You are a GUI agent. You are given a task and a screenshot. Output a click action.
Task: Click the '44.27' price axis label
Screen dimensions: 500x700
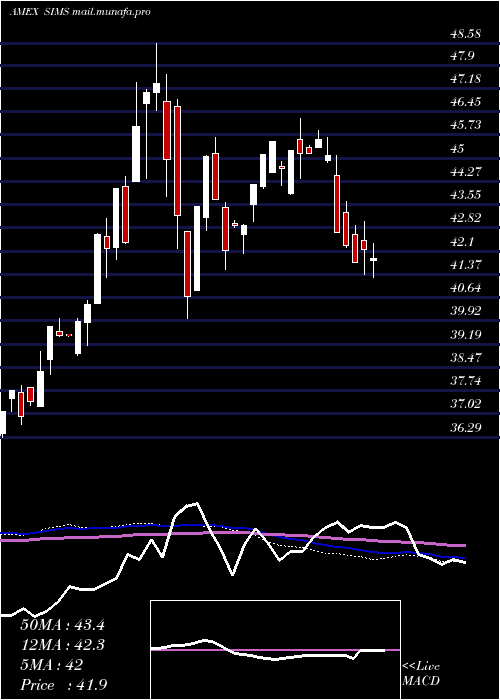465,172
